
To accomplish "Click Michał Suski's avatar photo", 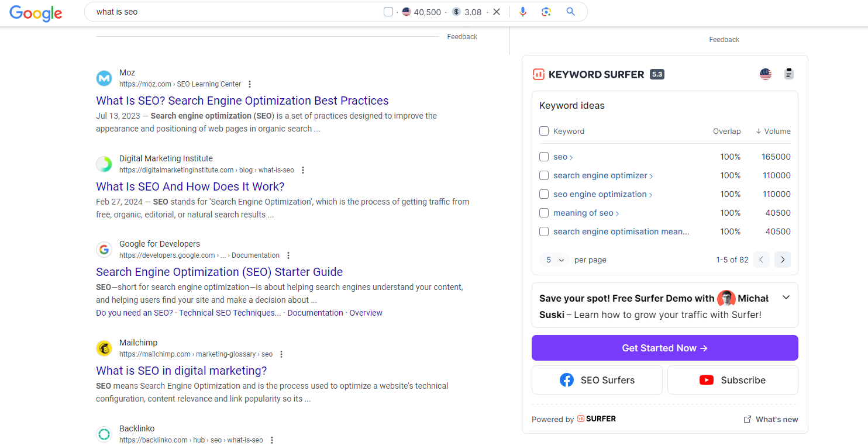I will [726, 299].
